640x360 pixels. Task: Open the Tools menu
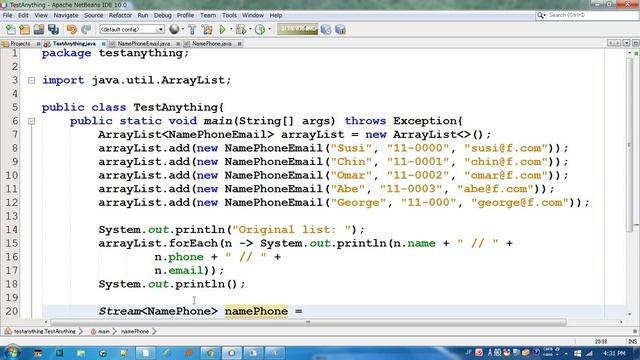click(x=229, y=15)
